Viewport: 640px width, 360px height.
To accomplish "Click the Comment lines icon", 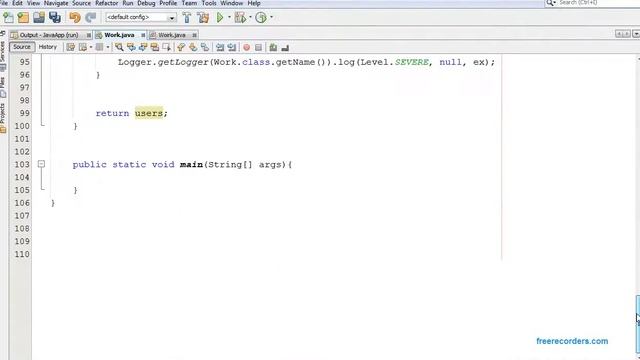I will [x=273, y=47].
